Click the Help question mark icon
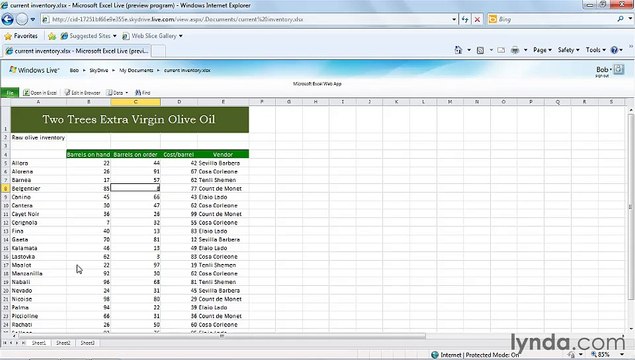 coord(614,50)
